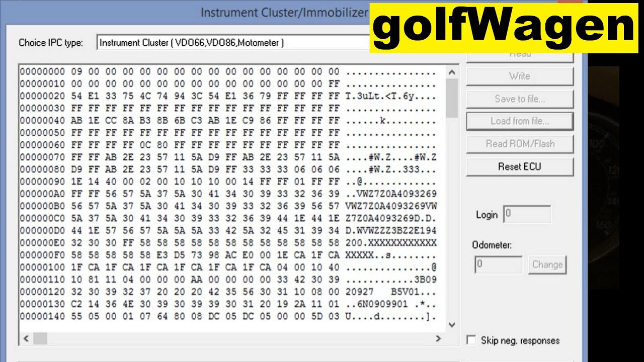
Task: Click the Write button
Action: (x=520, y=76)
